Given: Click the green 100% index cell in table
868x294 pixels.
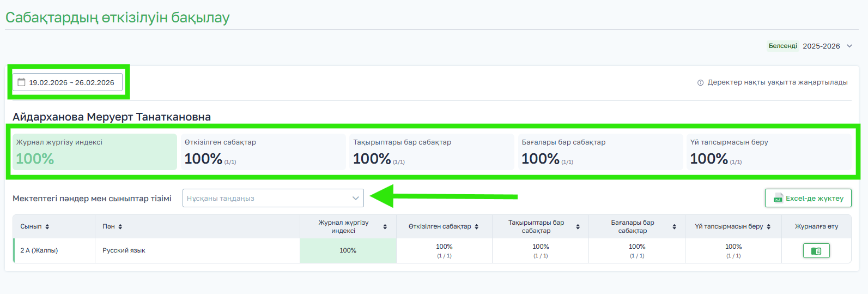Looking at the screenshot, I should (x=348, y=250).
